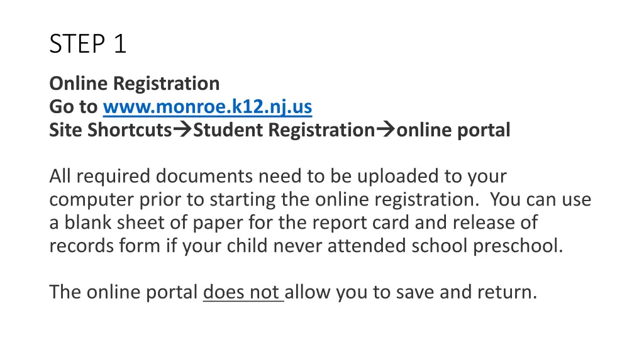Click 'The online portal' in last sentence
The width and height of the screenshot is (644, 362).
(x=124, y=292)
